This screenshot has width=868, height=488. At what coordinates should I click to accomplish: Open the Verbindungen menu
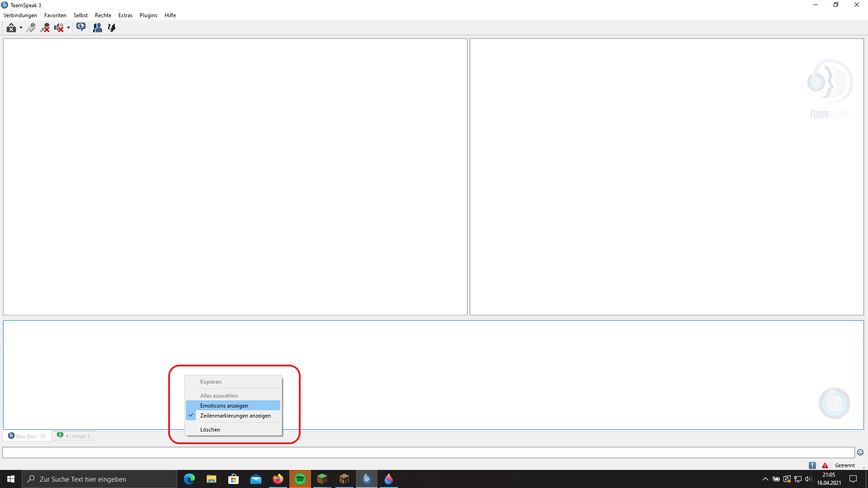20,15
